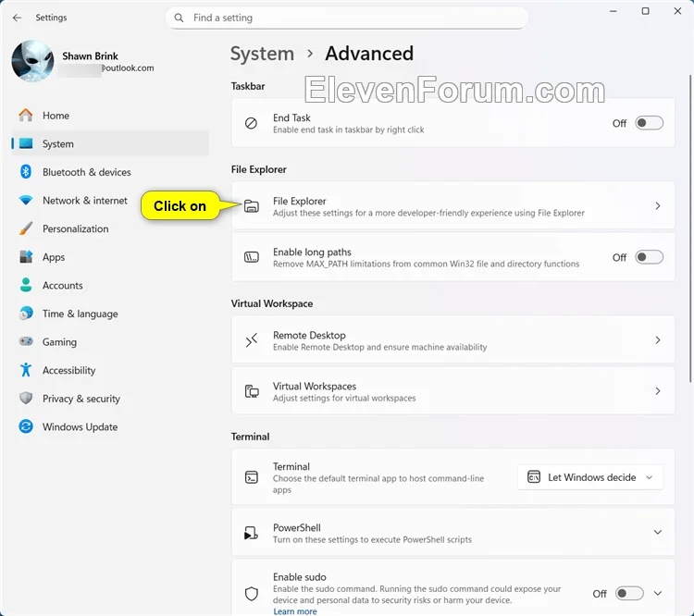Click the Bluetooth icon in sidebar
Viewport: 694px width, 616px height.
tap(26, 172)
